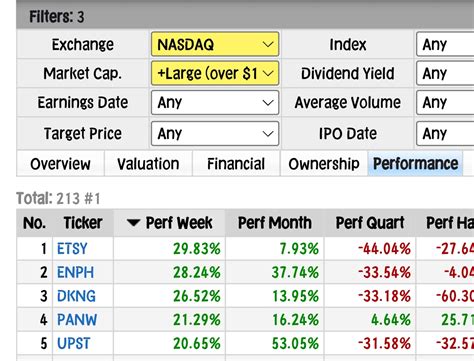Open the IPO Date filter dropdown
474x361 pixels.
coord(445,133)
